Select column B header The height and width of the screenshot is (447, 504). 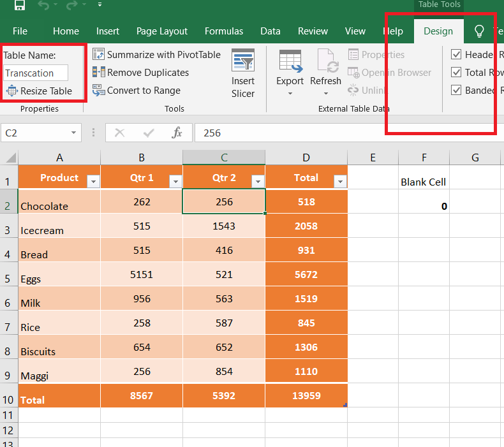click(142, 158)
